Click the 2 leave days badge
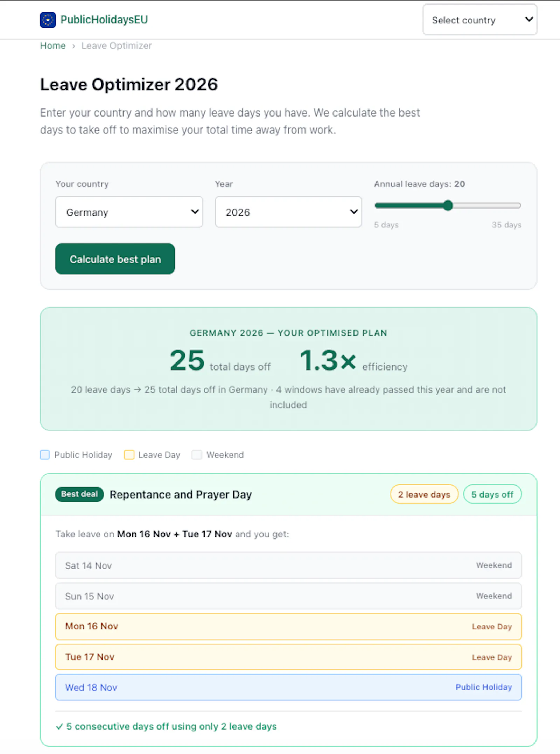This screenshot has height=754, width=560. 424,494
